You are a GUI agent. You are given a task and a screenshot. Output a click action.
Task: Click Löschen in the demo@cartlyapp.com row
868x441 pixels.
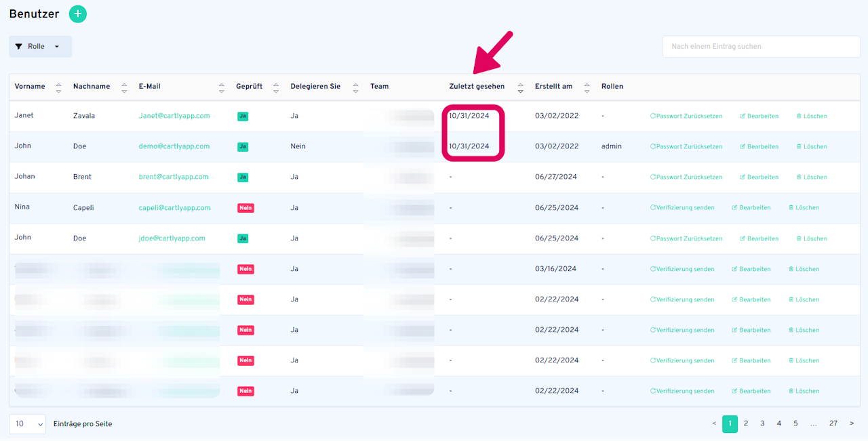(x=812, y=146)
